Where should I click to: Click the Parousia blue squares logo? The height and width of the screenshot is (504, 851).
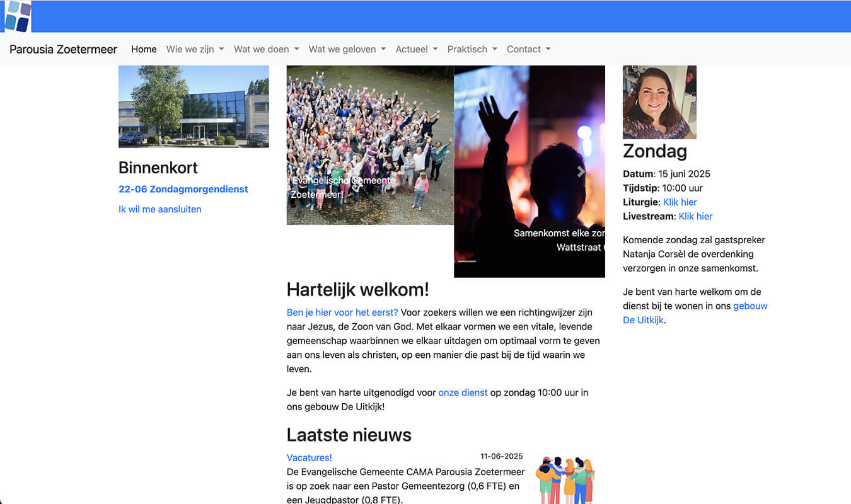(x=17, y=16)
